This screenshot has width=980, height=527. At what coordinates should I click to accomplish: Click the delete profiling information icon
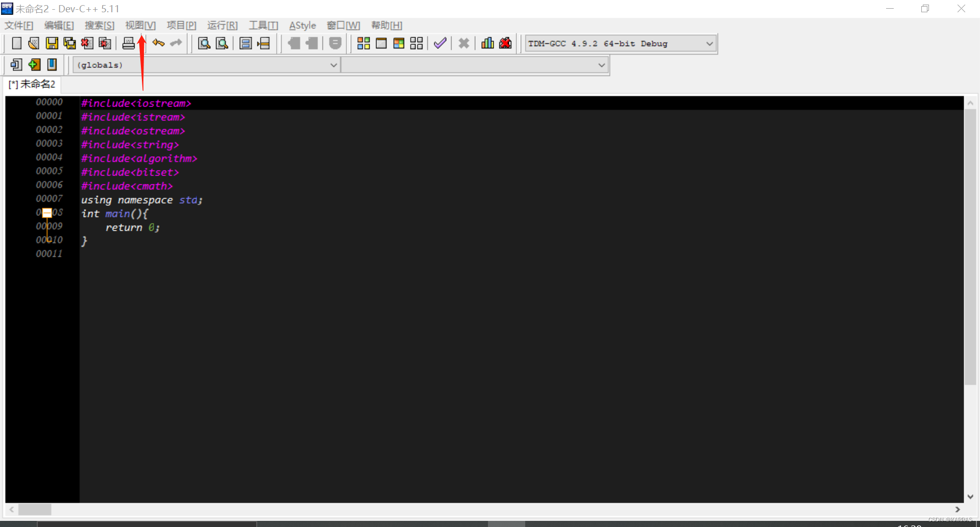(505, 43)
